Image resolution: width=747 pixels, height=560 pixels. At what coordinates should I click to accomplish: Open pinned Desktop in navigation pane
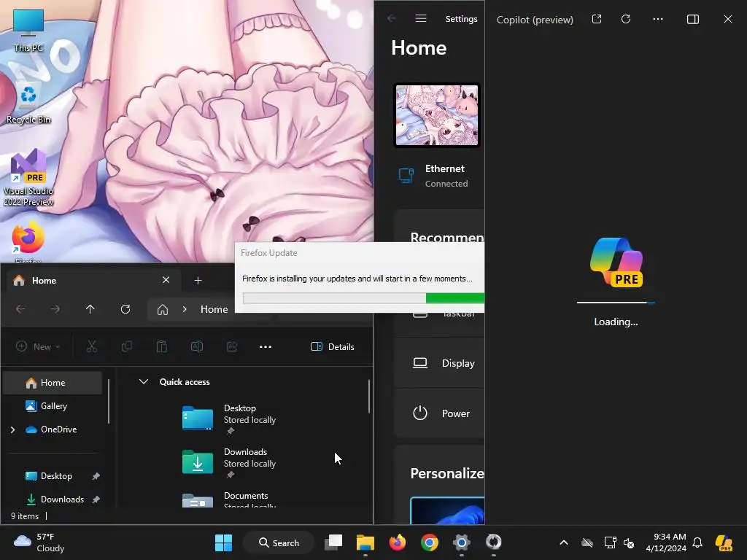point(56,476)
